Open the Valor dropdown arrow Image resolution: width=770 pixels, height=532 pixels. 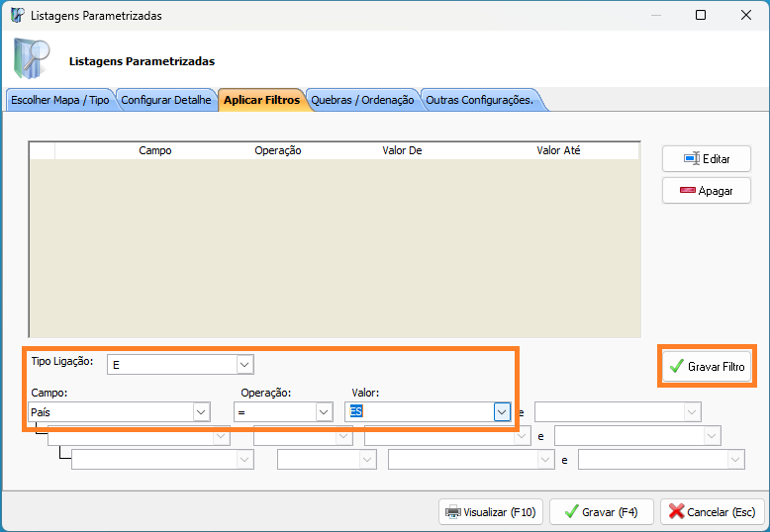[x=501, y=411]
